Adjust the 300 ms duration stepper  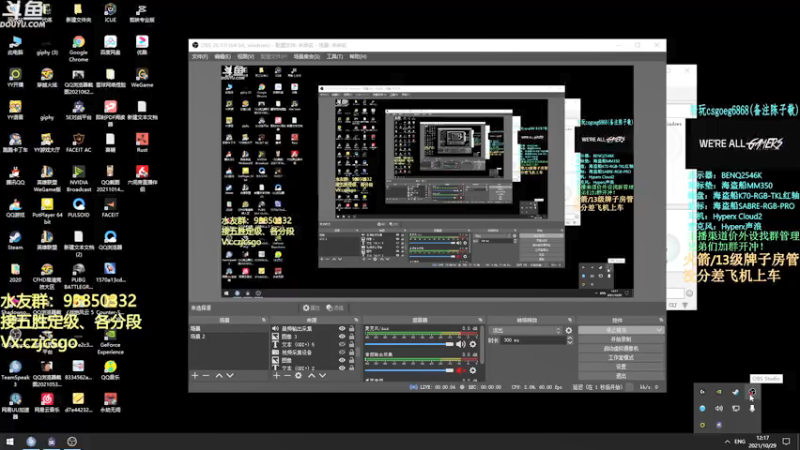pyautogui.click(x=570, y=340)
